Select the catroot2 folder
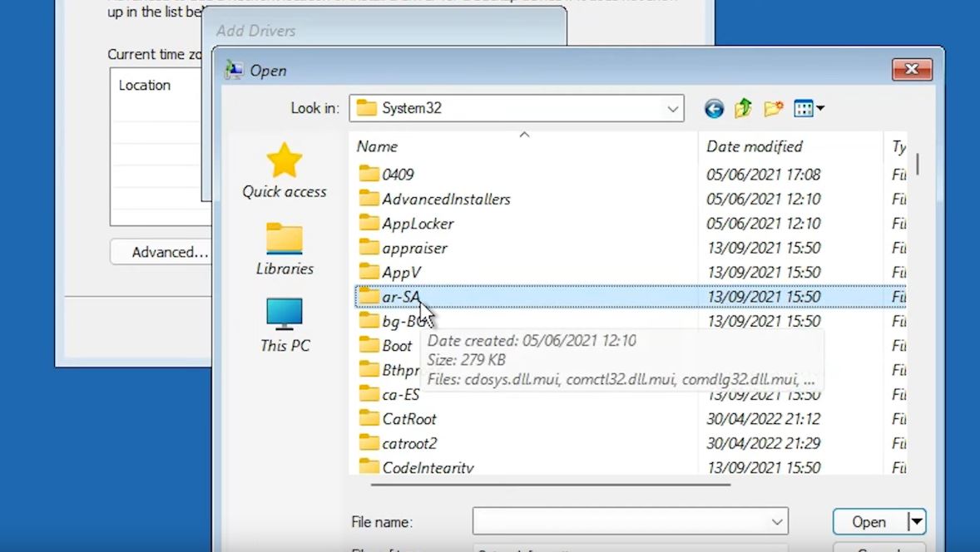 398,443
